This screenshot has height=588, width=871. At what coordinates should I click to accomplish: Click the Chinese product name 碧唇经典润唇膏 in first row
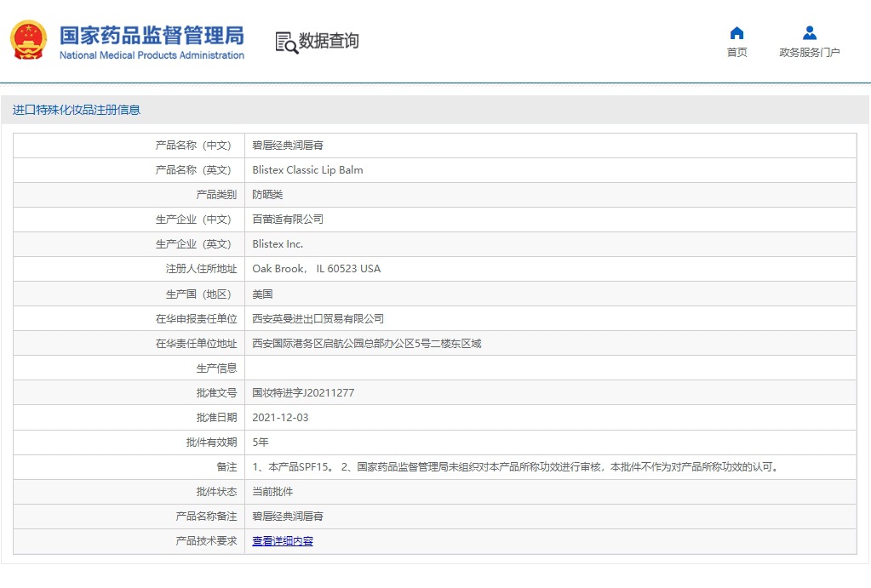(x=288, y=146)
